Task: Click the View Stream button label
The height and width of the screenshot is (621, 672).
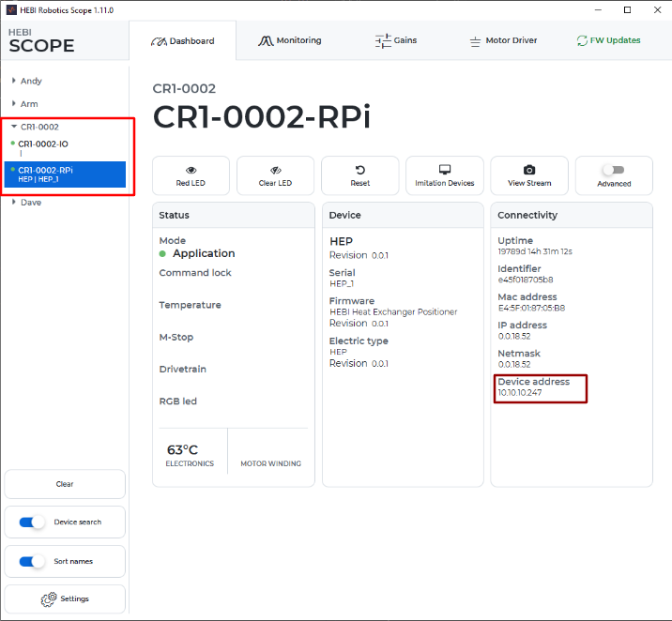Action: point(529,183)
